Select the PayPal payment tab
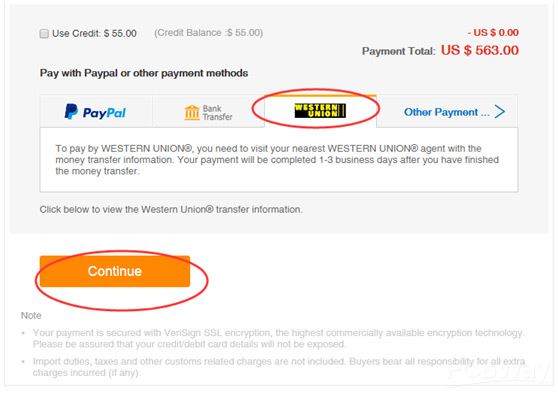This screenshot has width=558, height=393. [x=96, y=111]
